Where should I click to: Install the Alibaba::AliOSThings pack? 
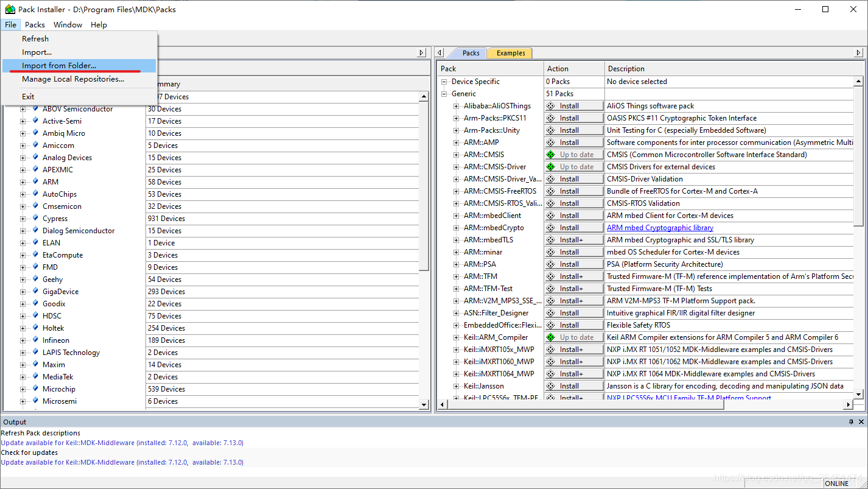coord(574,106)
